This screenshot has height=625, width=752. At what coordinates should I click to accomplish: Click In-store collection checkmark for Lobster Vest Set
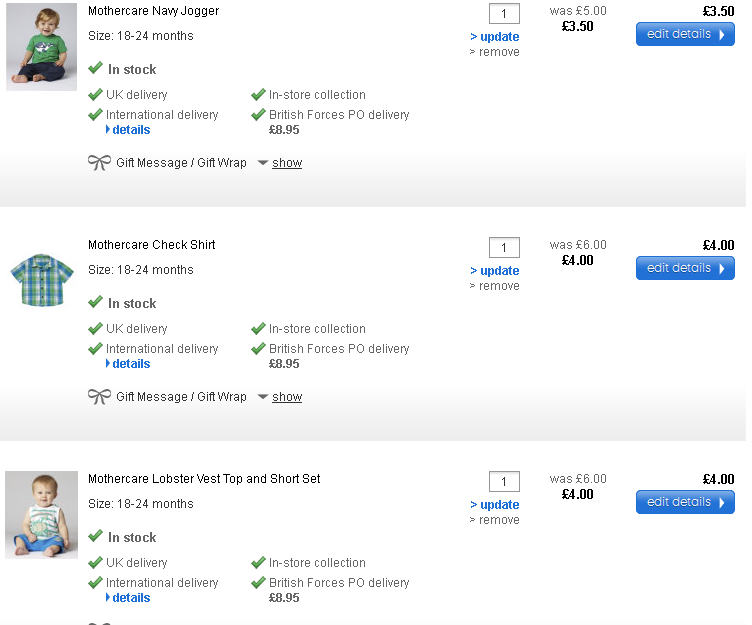[258, 563]
